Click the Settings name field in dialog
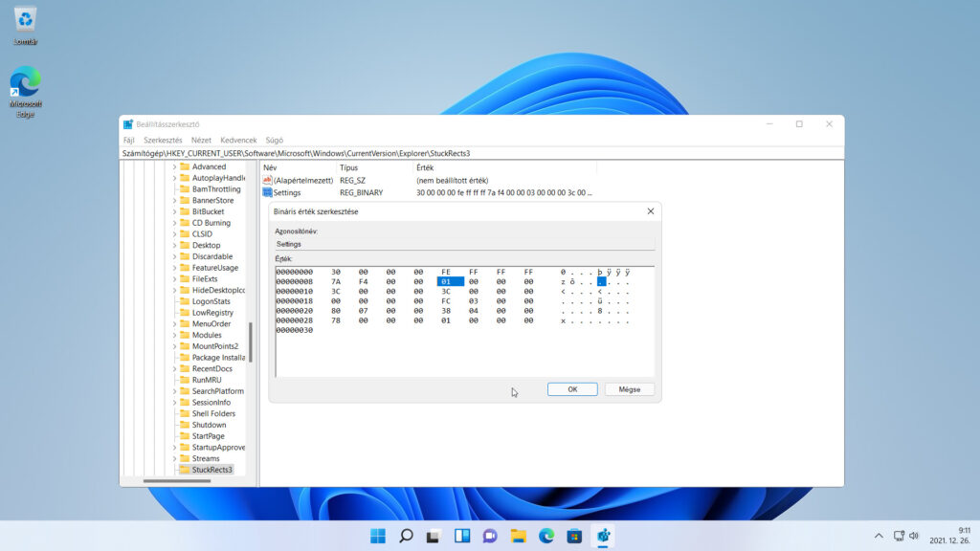The image size is (980, 551). click(465, 244)
